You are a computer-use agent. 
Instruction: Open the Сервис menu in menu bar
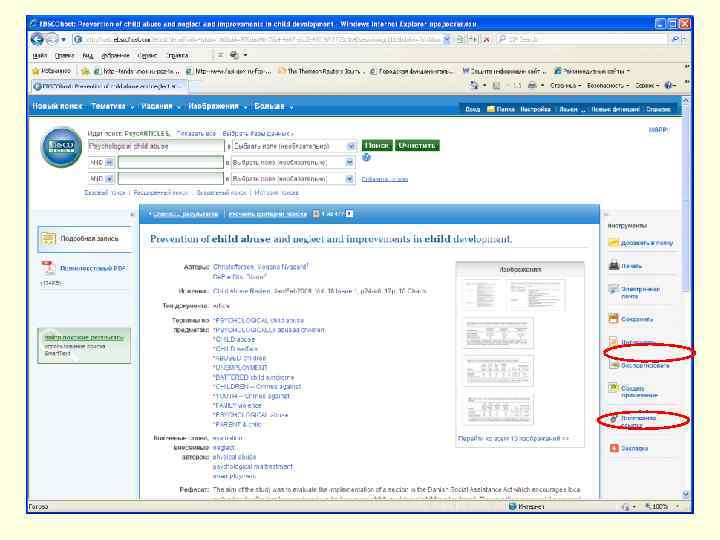coord(147,56)
